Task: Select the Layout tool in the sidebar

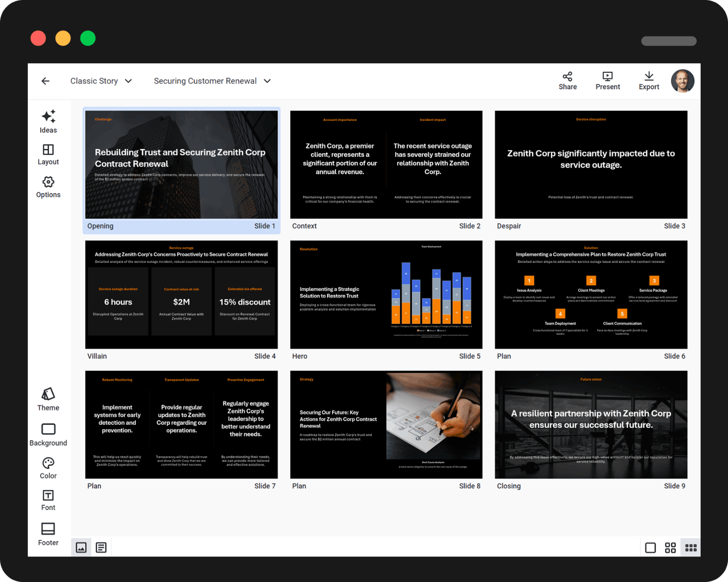Action: (x=48, y=154)
